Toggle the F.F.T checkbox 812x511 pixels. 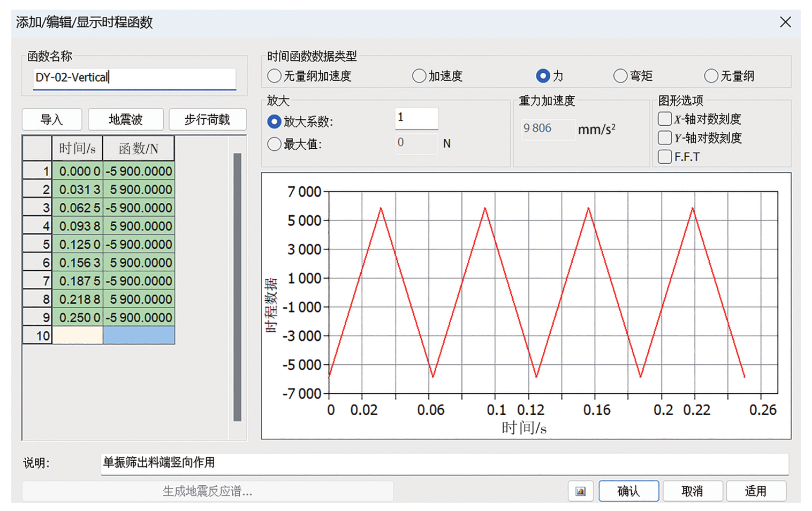pos(665,157)
